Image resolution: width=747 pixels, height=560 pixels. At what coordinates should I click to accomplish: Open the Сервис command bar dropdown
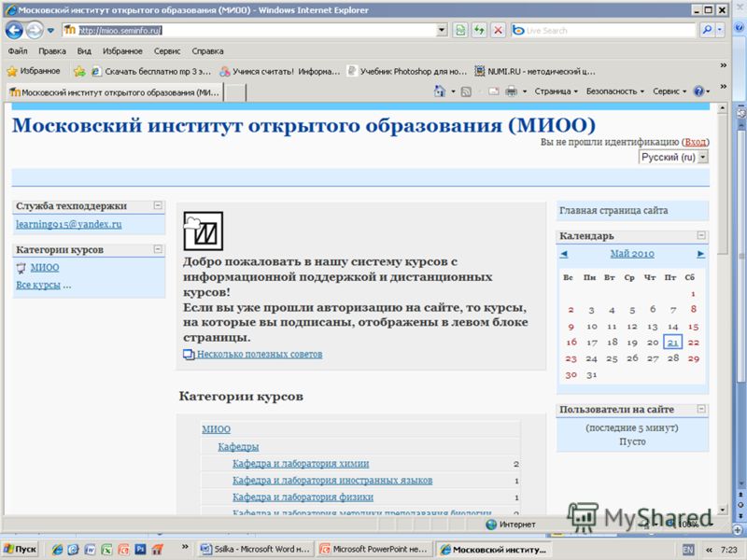[669, 91]
